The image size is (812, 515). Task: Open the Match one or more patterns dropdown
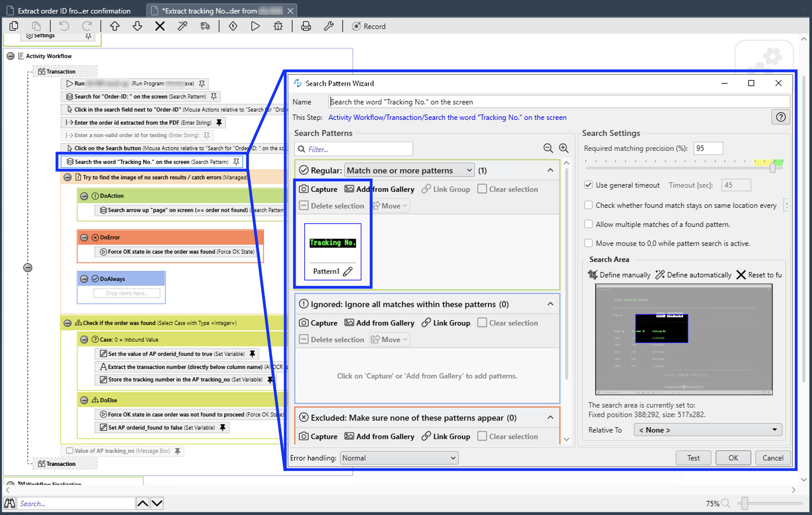click(x=409, y=170)
